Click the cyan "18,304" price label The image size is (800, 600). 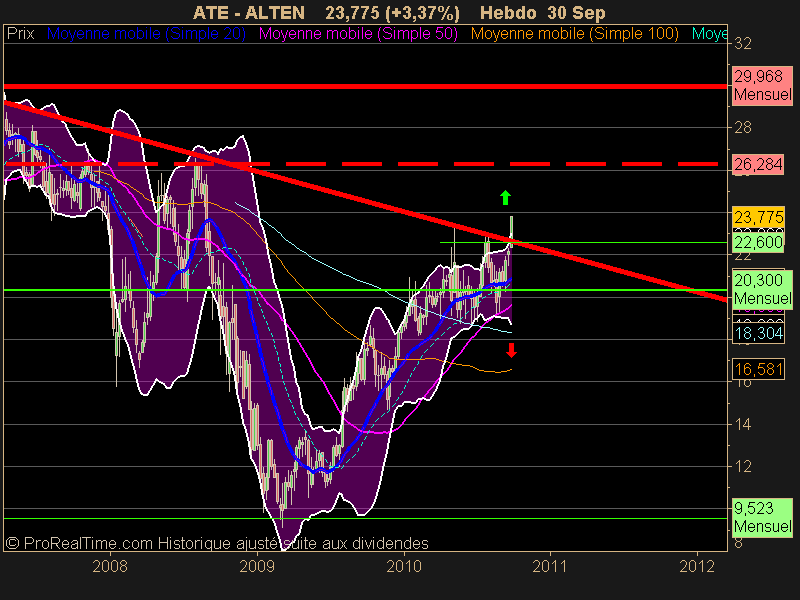[x=758, y=333]
